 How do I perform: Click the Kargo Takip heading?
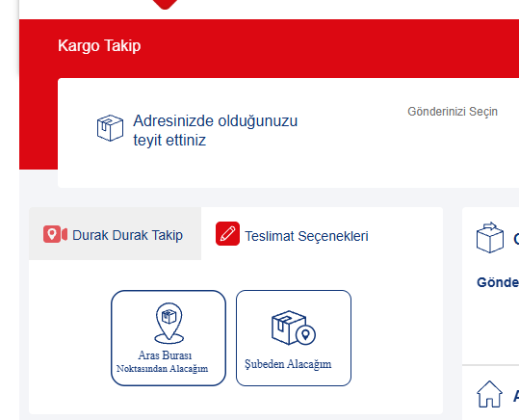(x=99, y=45)
